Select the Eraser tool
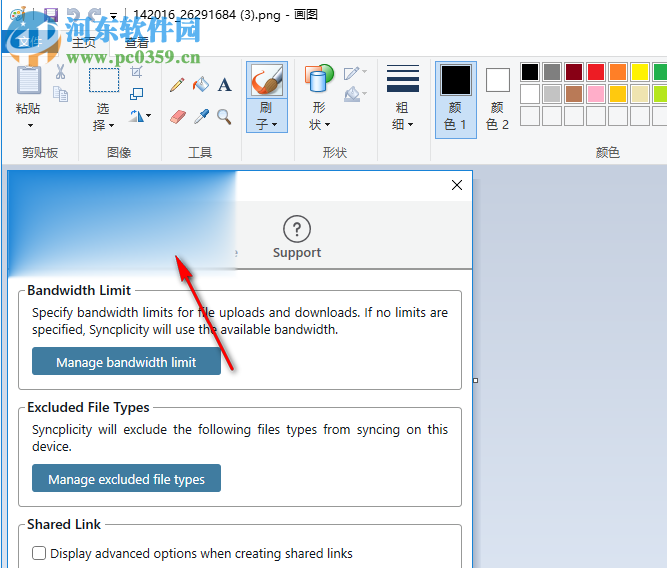The width and height of the screenshot is (667, 568). pos(178,117)
